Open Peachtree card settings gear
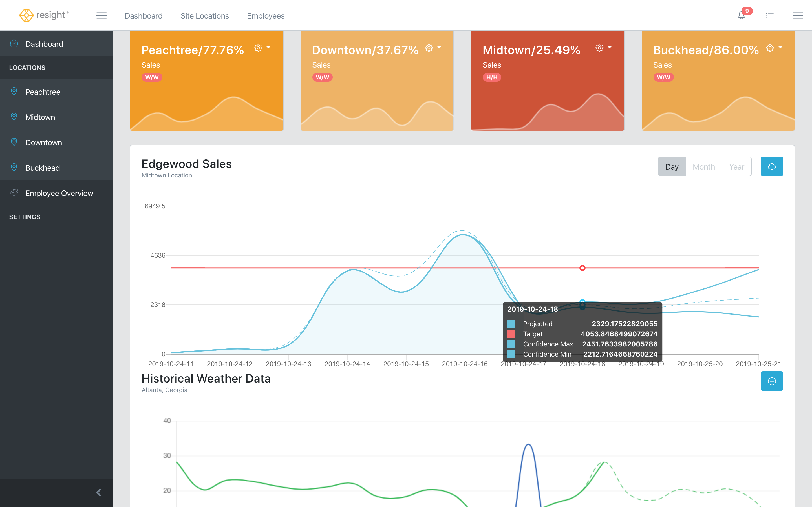This screenshot has height=507, width=812. 258,48
